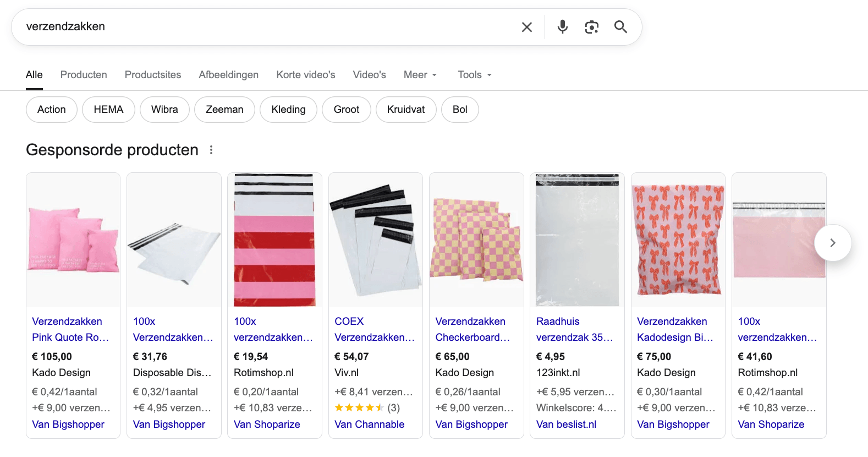Expand the Meer dropdown
868x457 pixels.
(x=420, y=75)
